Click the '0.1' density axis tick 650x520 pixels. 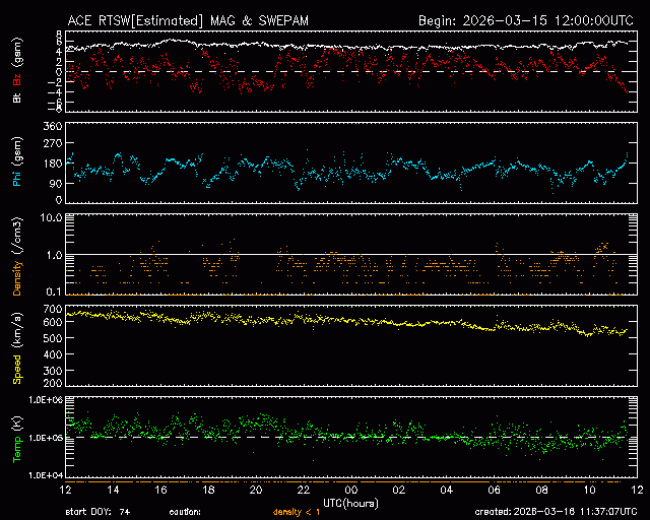[54, 292]
